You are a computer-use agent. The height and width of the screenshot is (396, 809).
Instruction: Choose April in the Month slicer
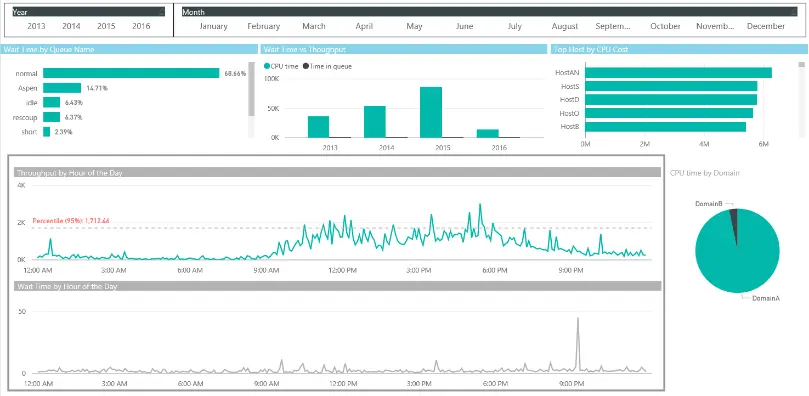point(364,26)
